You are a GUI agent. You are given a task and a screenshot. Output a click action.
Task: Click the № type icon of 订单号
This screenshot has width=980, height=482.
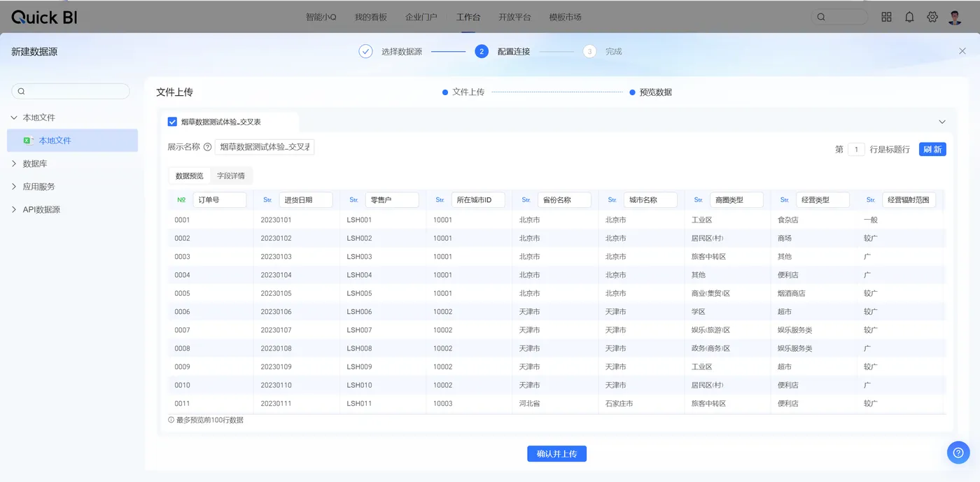tap(181, 200)
